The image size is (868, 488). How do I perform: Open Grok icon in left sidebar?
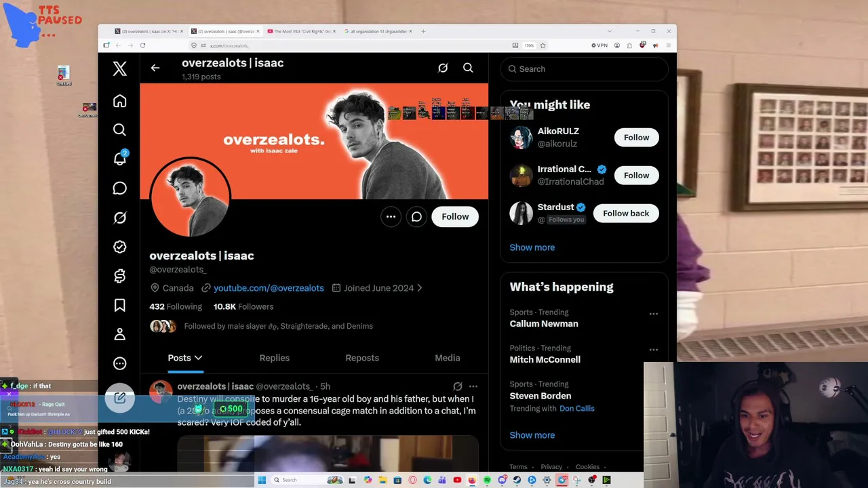tap(119, 218)
